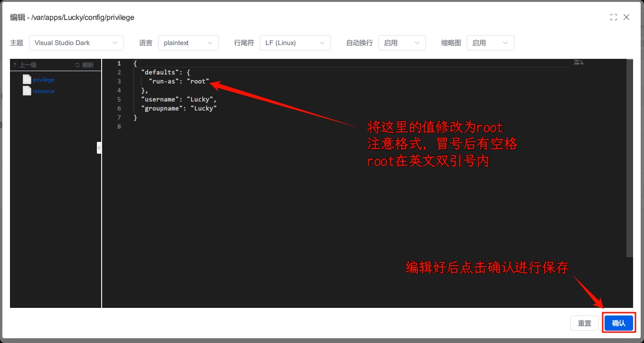Viewport: 644px width, 343px height.
Task: Select the privilege file in the sidebar
Action: (x=44, y=80)
